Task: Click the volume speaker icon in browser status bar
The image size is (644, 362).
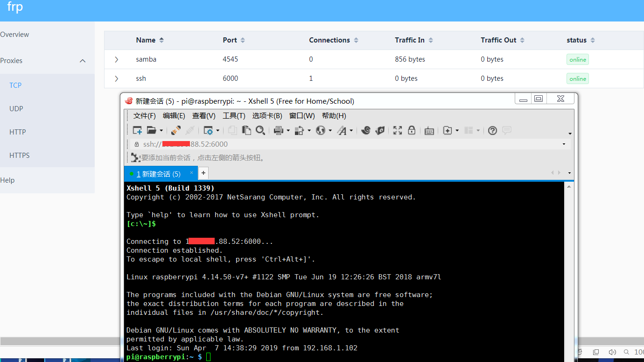Action: (612, 352)
